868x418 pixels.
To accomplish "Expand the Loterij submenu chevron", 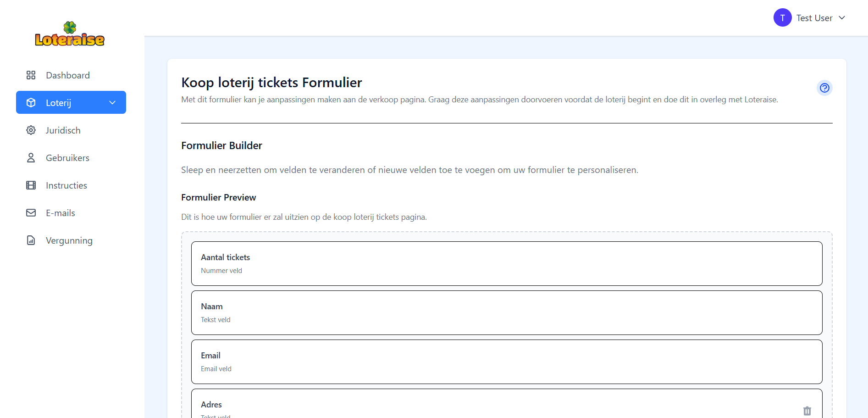I will [x=112, y=103].
